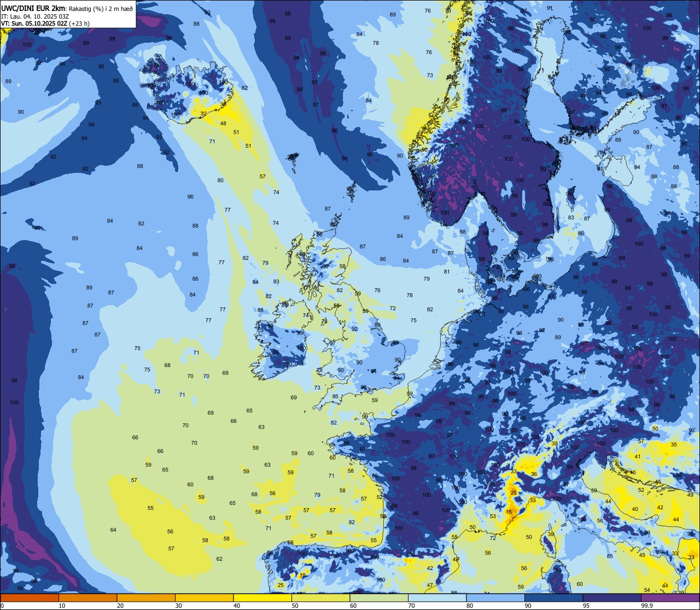Screen dimensions: 700x610
Task: Click the '(+23 h)' forecast offset text
Action: 79,24
